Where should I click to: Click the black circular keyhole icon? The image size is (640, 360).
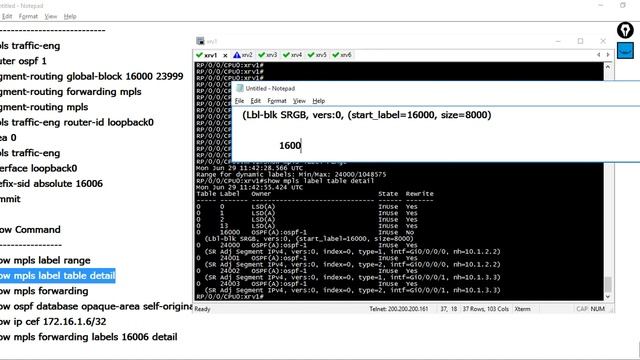pyautogui.click(x=625, y=30)
